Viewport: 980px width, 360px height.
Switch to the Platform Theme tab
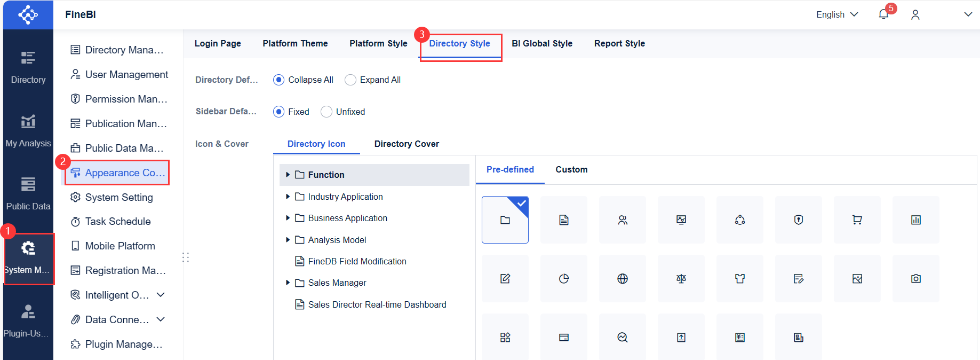point(295,44)
